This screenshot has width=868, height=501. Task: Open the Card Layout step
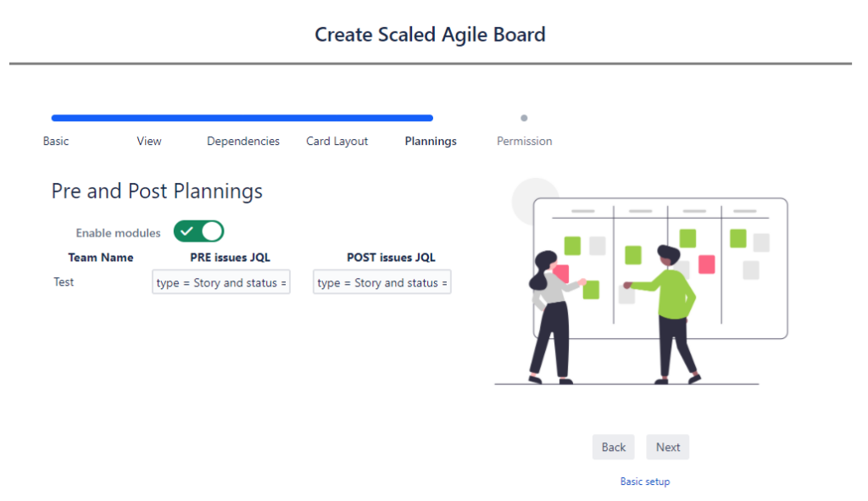337,142
